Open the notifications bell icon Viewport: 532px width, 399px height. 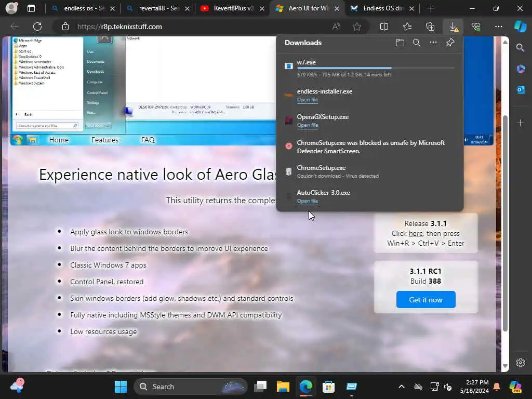497,387
